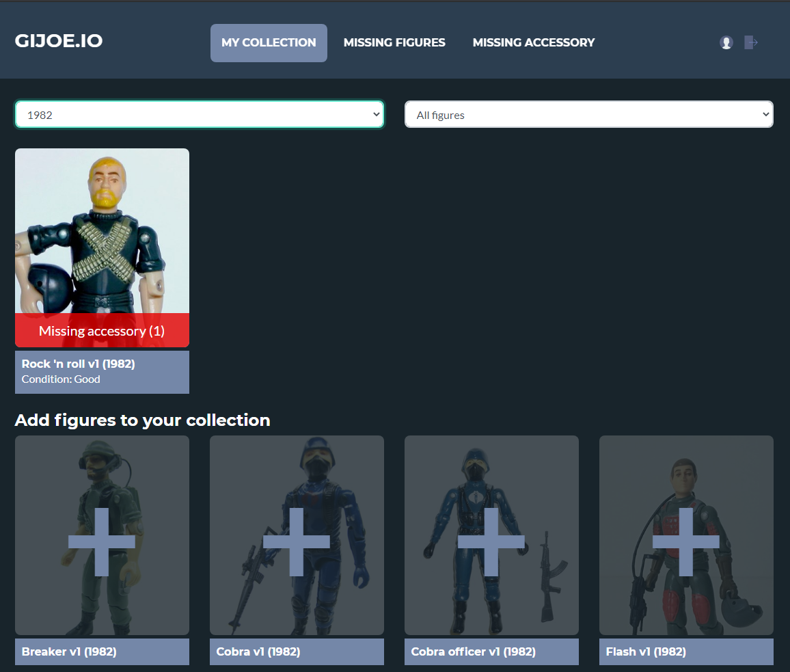The image size is (790, 672).
Task: Go to Missing Figures tab
Action: (x=394, y=43)
